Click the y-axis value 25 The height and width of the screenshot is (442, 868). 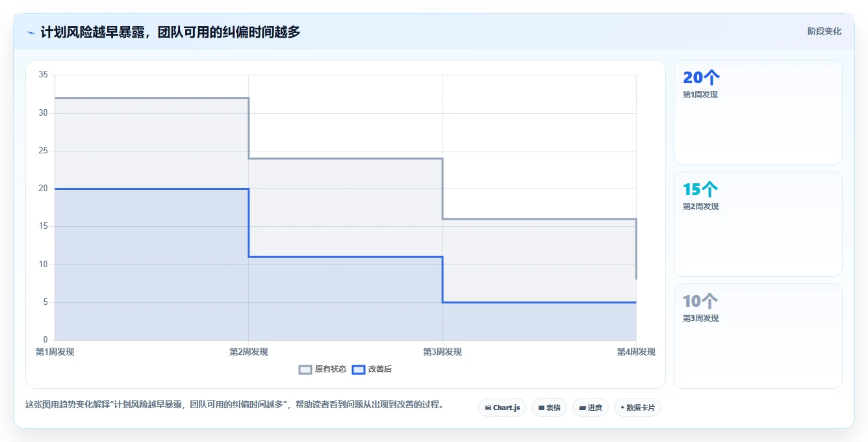[x=44, y=151]
